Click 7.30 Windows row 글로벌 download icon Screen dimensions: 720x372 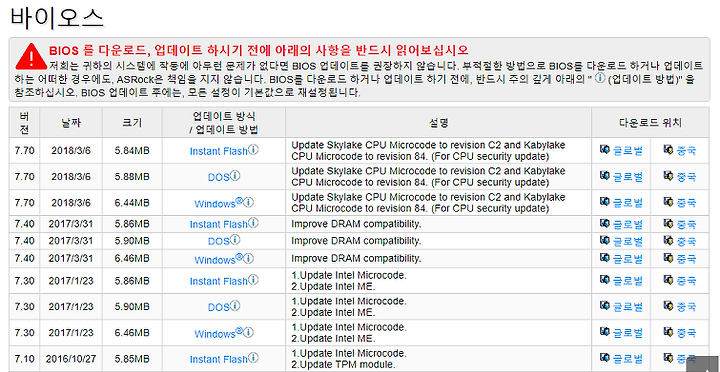click(605, 332)
